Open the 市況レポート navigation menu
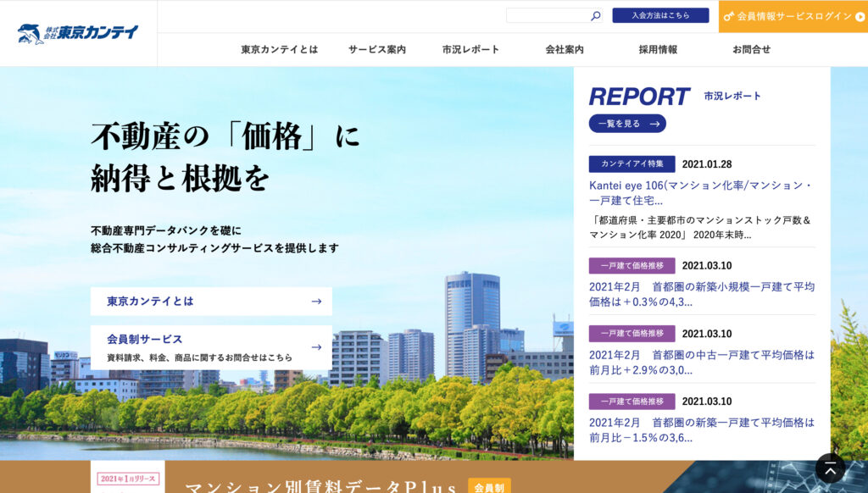 pos(470,49)
